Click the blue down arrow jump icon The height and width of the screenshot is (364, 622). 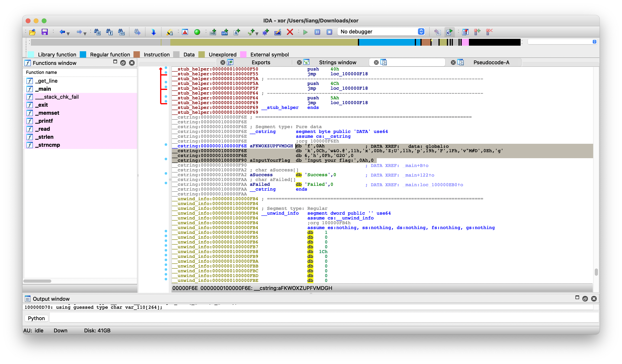(x=153, y=32)
